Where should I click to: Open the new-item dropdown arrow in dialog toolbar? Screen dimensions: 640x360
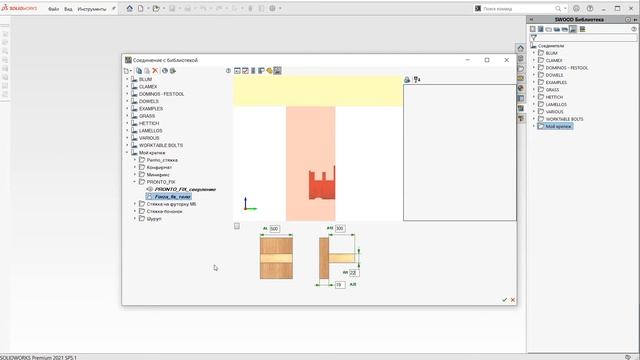point(131,71)
